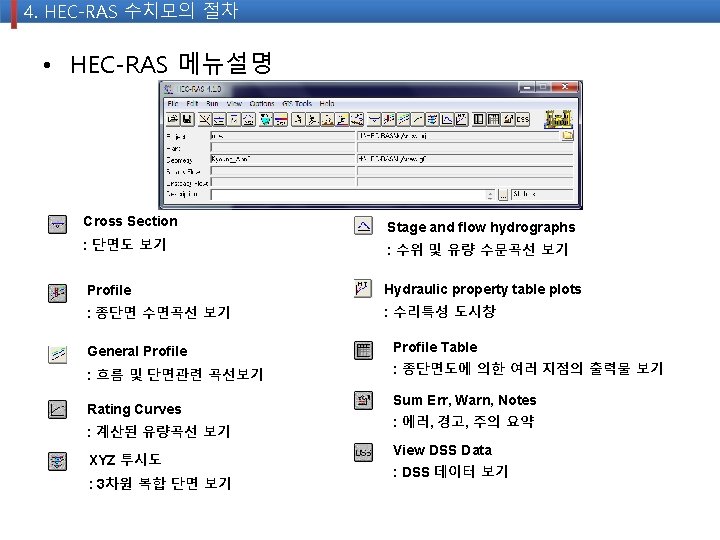Click the XYZ 투시도 legend icon on slide
This screenshot has height=540, width=720.
tap(57, 461)
